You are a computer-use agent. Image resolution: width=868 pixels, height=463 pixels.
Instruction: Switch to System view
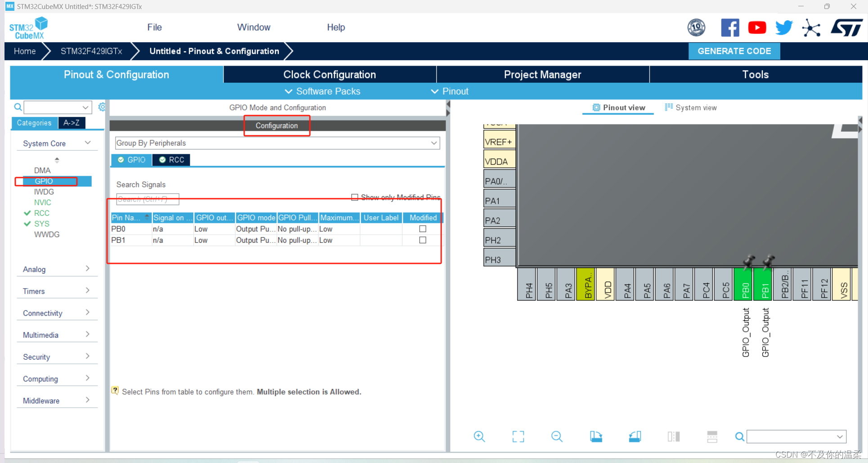click(x=691, y=107)
